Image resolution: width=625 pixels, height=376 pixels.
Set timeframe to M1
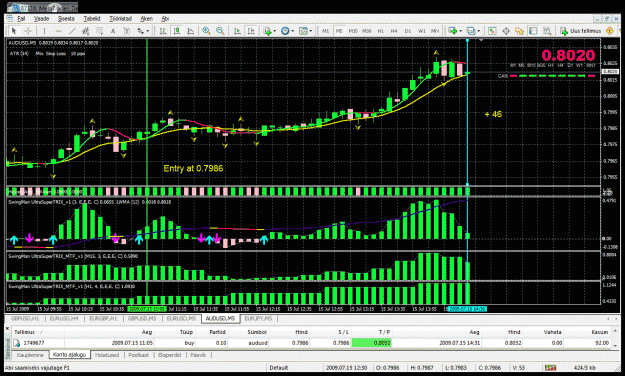point(326,31)
